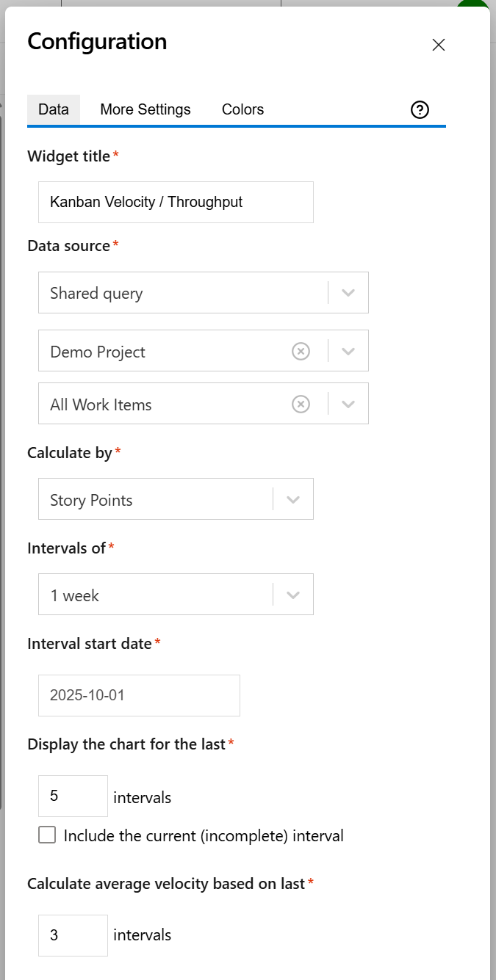Expand the Intervals of dropdown set to 1 week
496x980 pixels.
pyautogui.click(x=293, y=594)
